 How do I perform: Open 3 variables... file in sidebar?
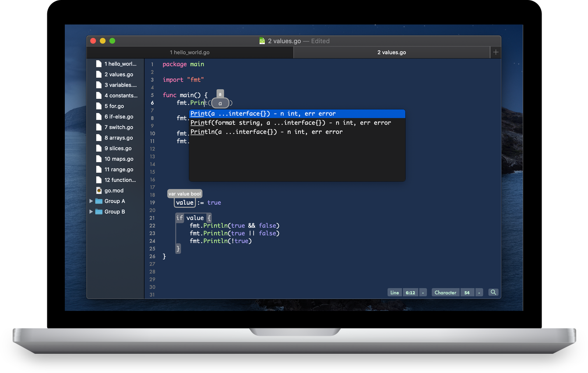tap(120, 85)
